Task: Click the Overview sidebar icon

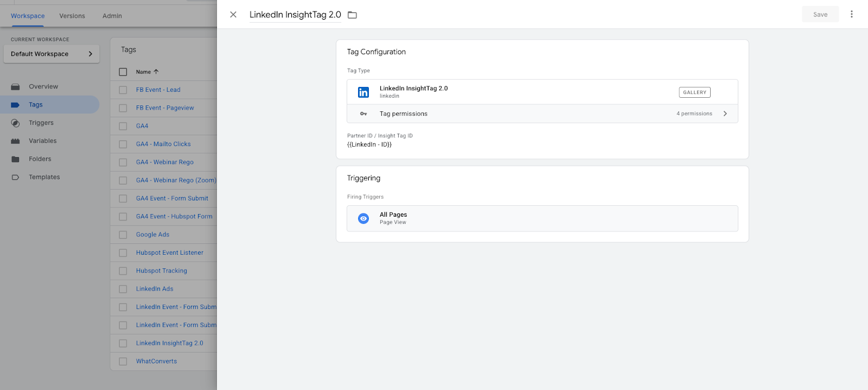Action: tap(15, 87)
